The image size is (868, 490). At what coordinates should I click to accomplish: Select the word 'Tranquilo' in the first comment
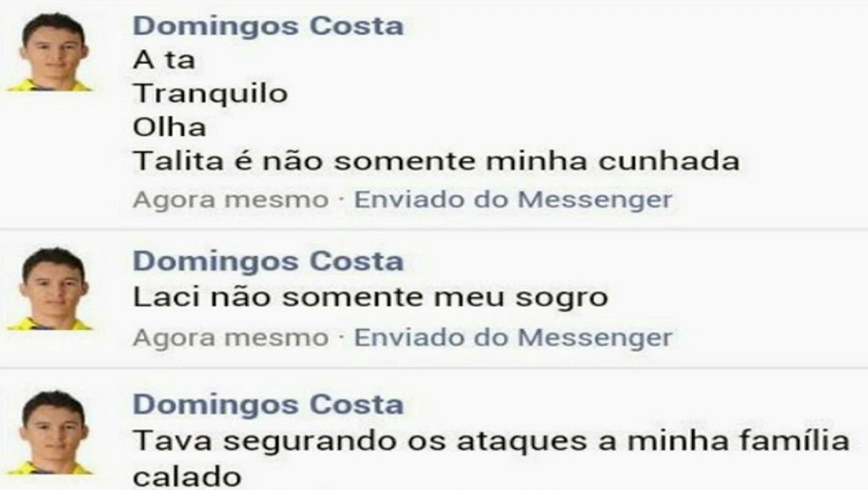click(x=210, y=95)
